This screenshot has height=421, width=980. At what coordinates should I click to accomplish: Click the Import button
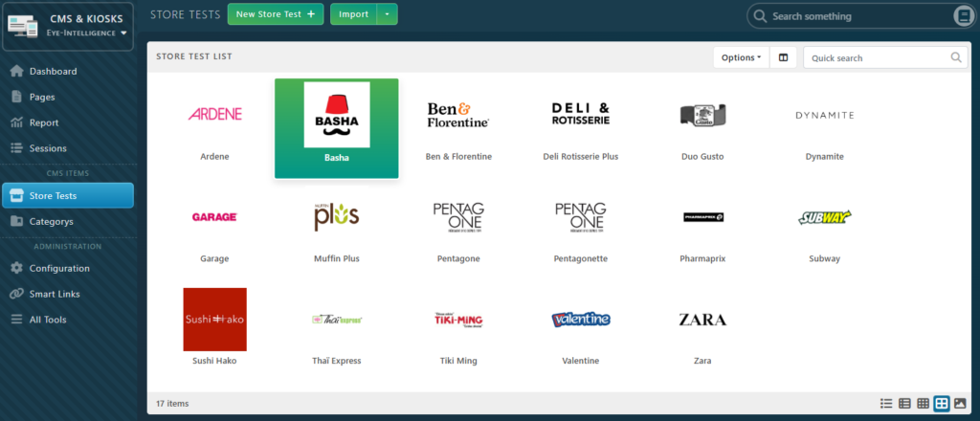point(354,14)
